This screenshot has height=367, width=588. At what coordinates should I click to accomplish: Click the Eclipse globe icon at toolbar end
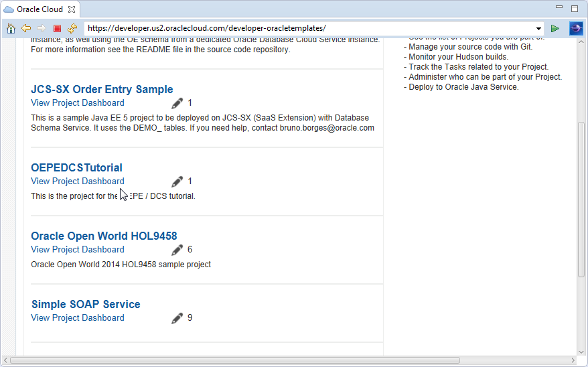(x=576, y=29)
